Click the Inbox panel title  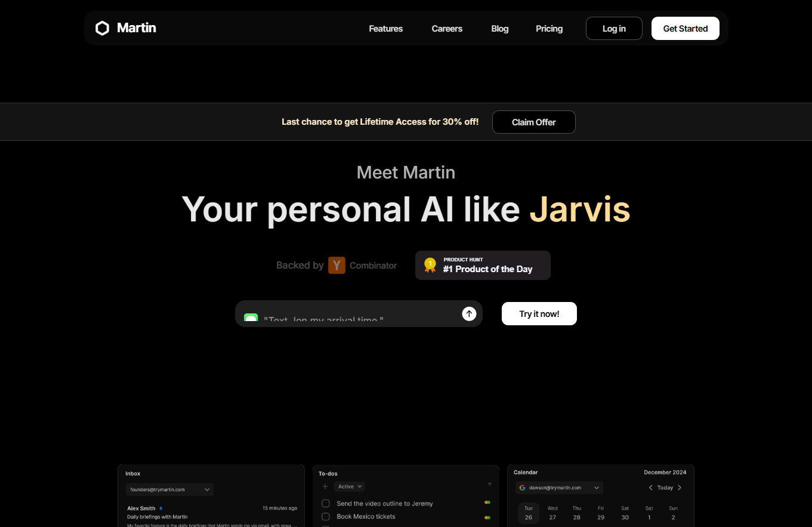coord(133,473)
